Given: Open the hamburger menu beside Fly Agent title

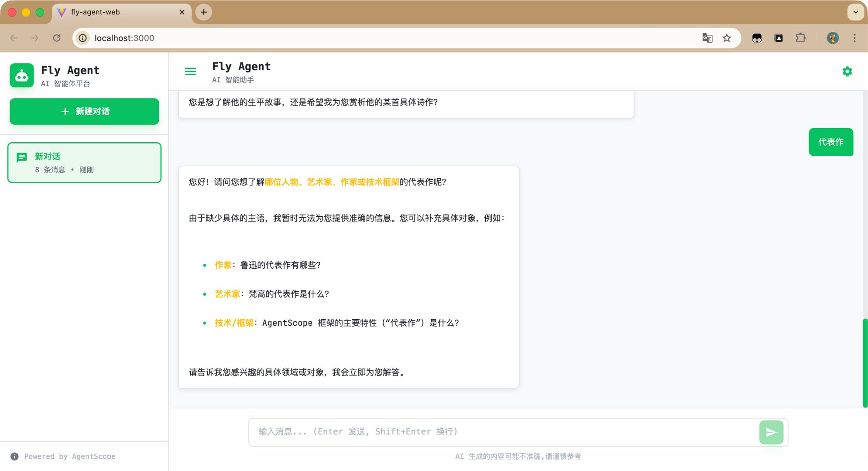Looking at the screenshot, I should click(190, 71).
